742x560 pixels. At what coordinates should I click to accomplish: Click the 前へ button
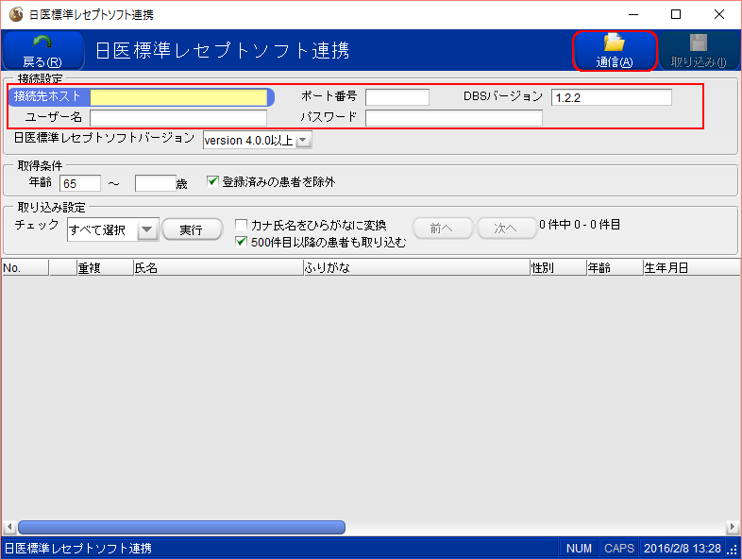(443, 229)
